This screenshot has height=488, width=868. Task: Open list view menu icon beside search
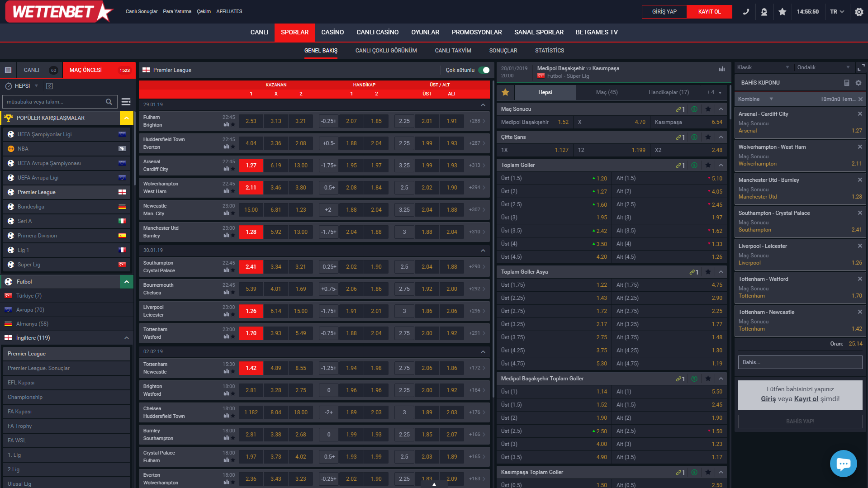pyautogui.click(x=126, y=102)
